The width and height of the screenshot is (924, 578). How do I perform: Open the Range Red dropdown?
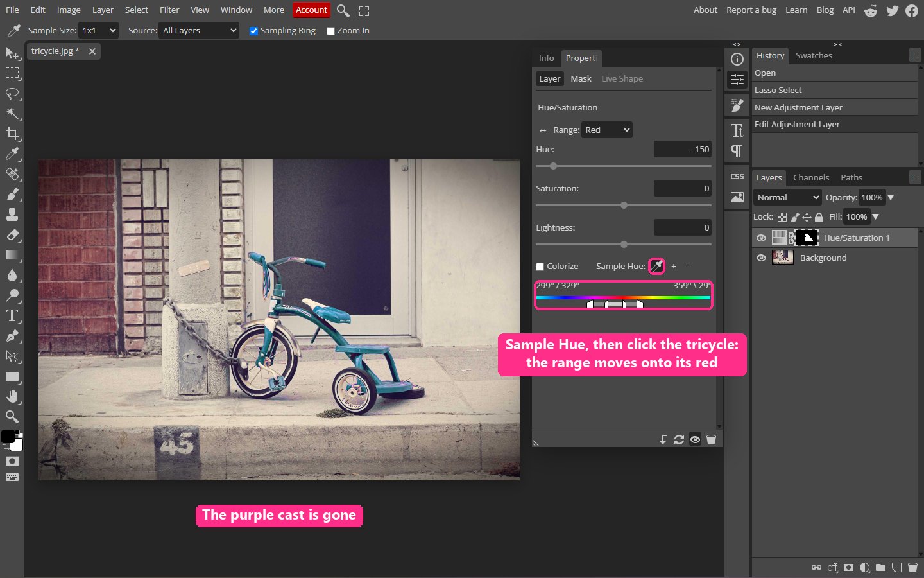(x=607, y=130)
